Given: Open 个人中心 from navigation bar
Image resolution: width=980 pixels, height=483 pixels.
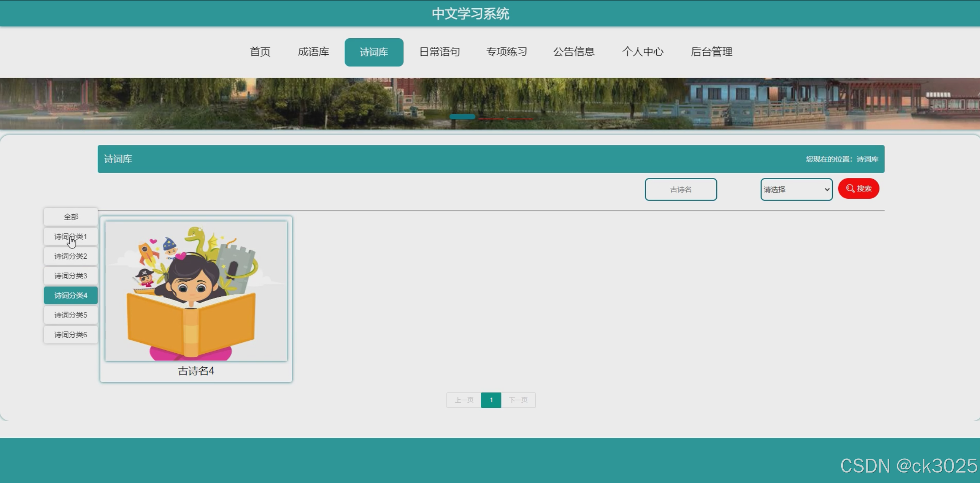Looking at the screenshot, I should (642, 52).
